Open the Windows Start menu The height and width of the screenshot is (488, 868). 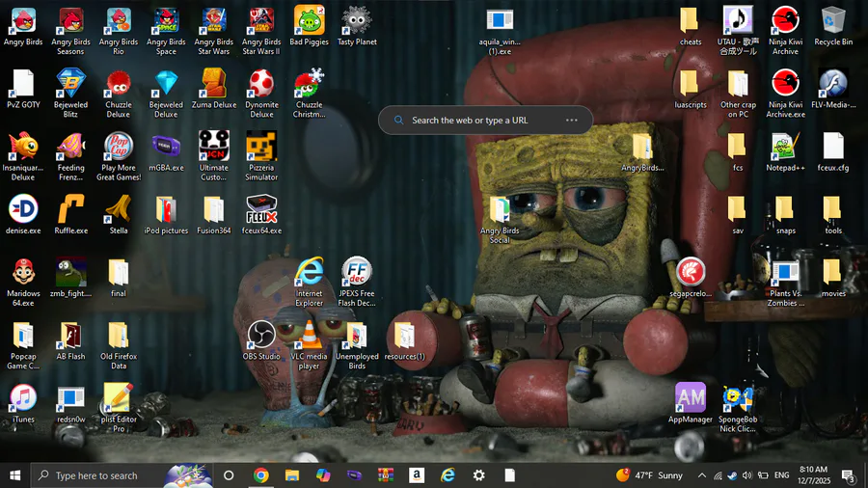click(14, 475)
